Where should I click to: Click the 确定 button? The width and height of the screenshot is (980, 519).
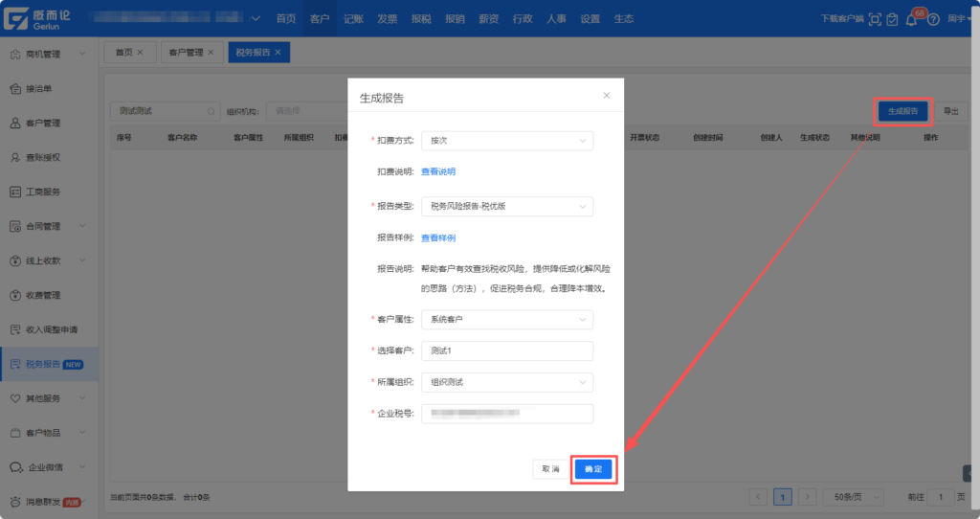coord(593,469)
